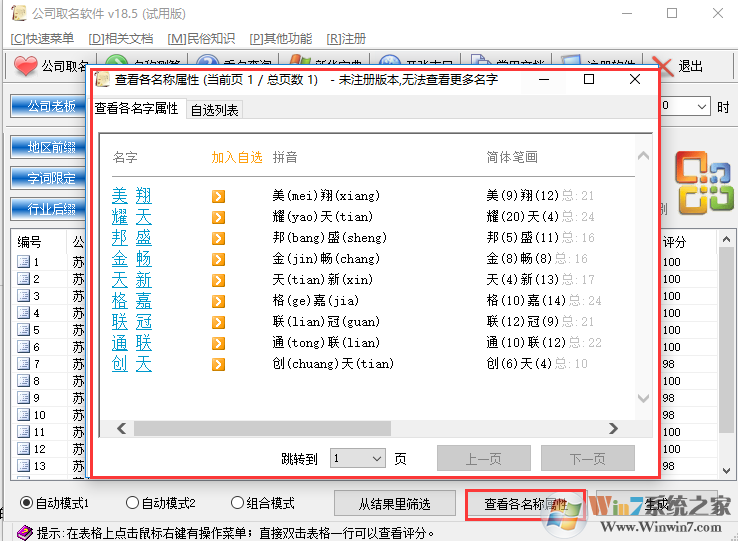Switch to the 查看各名字属性 tab
This screenshot has height=541, width=738.
[136, 108]
